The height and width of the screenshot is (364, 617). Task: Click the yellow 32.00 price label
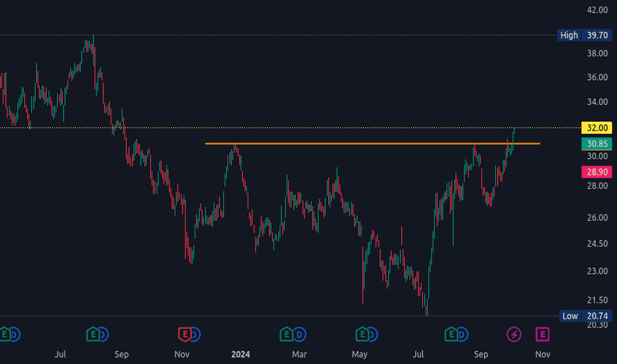(596, 128)
